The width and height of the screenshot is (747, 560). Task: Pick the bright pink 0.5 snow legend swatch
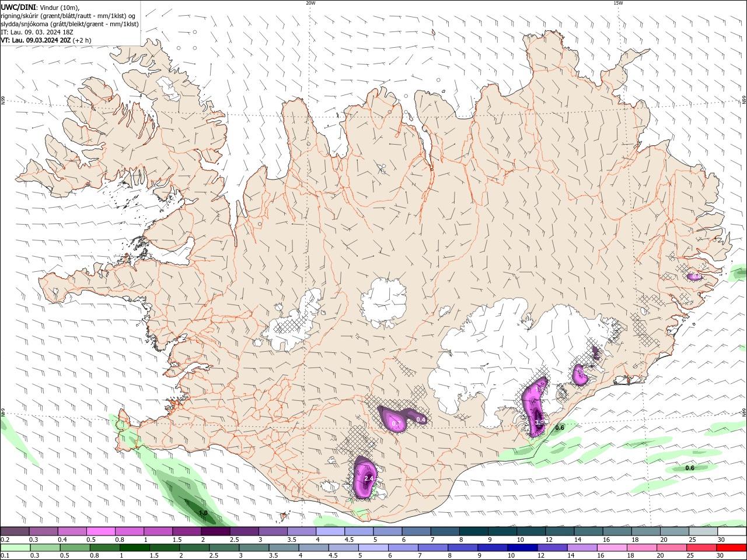101,531
